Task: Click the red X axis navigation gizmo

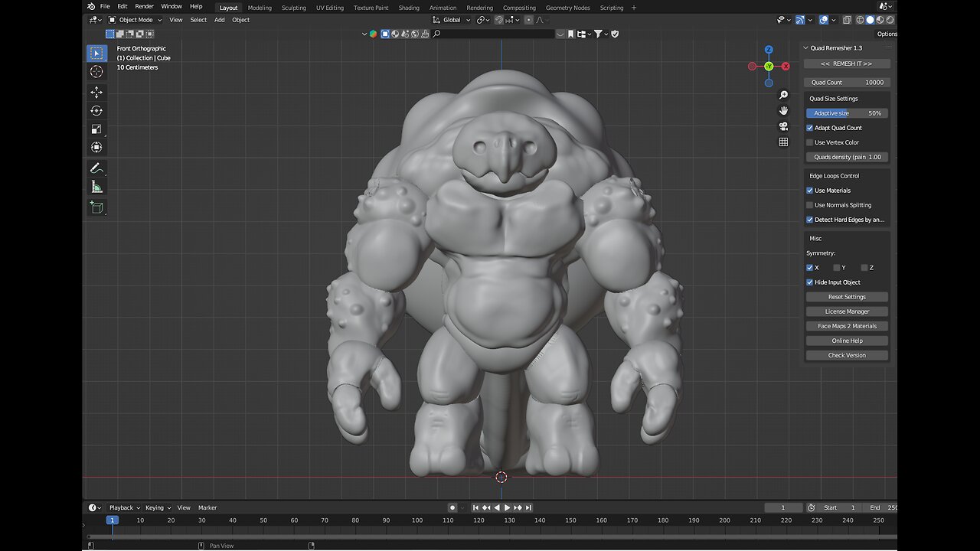Action: pos(786,67)
